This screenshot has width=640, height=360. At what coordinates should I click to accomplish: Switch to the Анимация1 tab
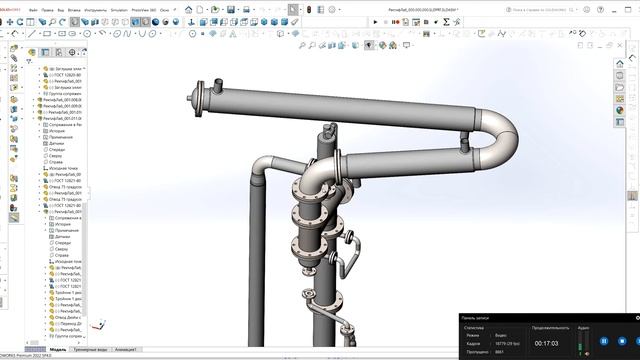click(126, 350)
